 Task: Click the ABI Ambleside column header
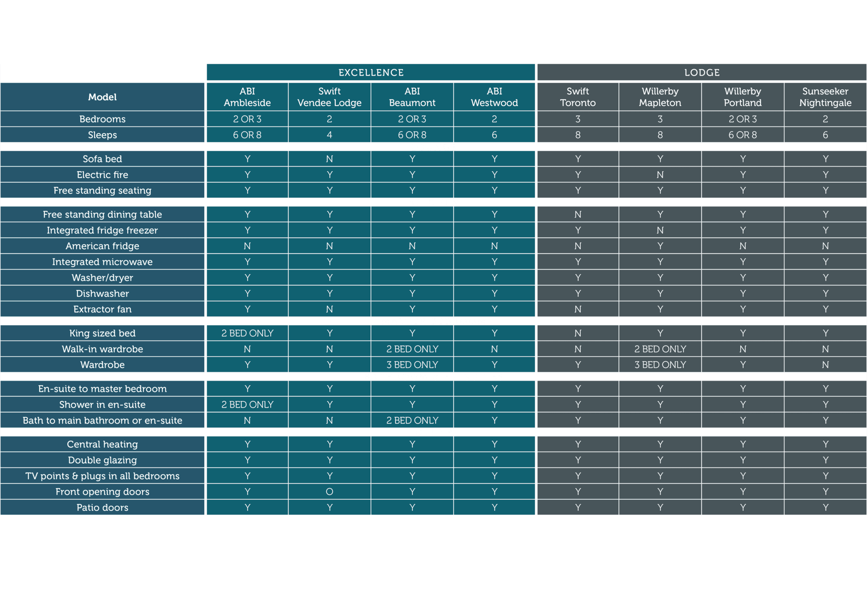247,97
